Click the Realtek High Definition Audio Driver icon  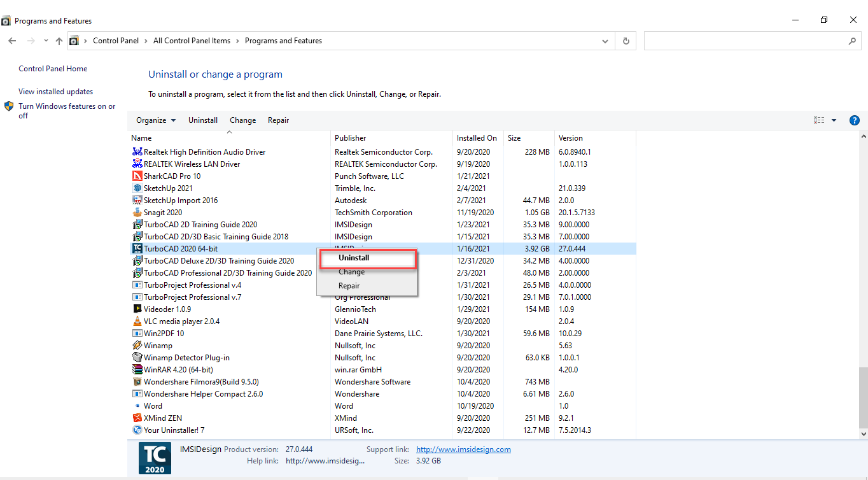pos(137,152)
